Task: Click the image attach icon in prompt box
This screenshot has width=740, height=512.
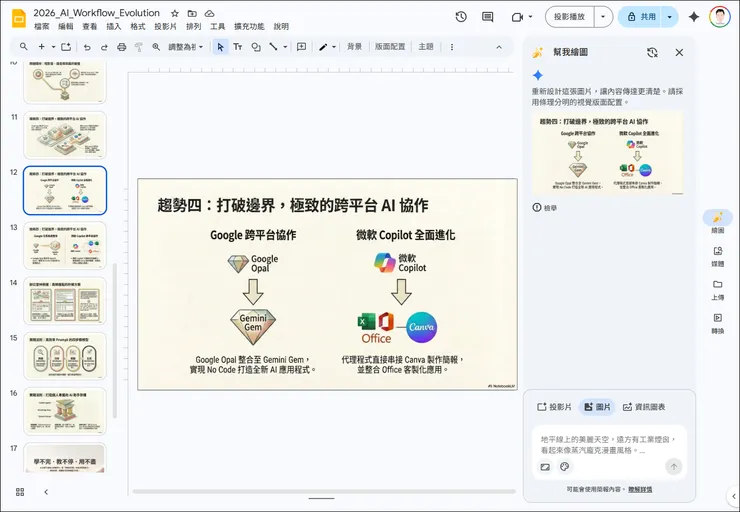Action: pos(545,467)
